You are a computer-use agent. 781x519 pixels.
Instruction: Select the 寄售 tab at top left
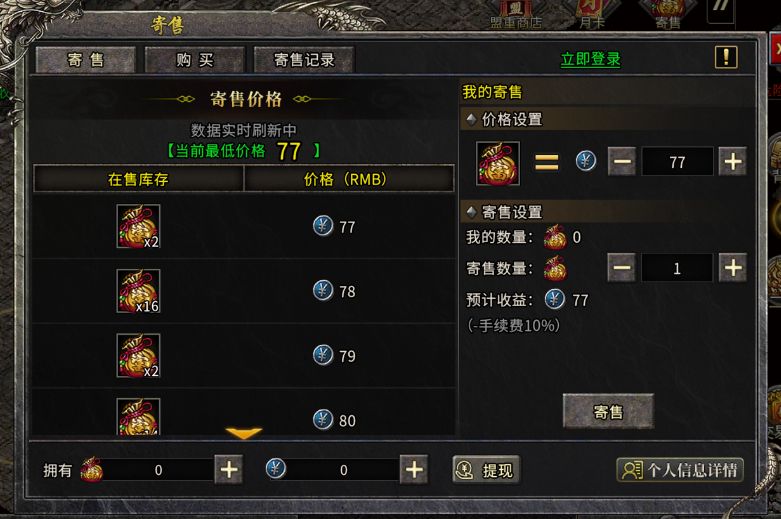pos(86,60)
